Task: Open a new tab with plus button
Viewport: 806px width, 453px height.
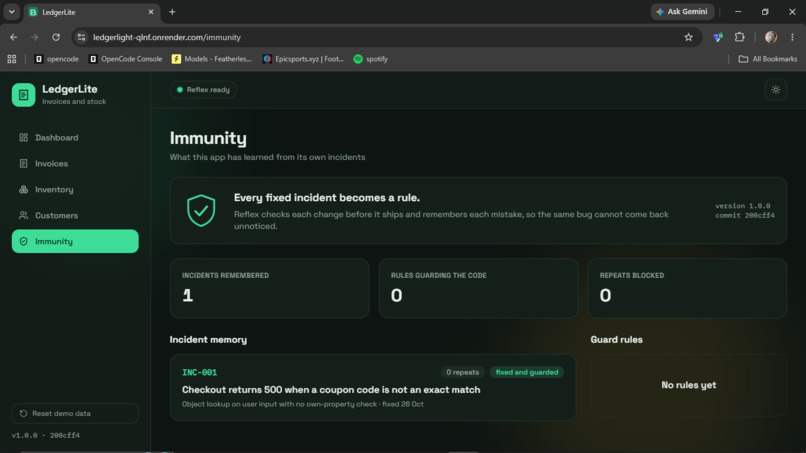Action: tap(172, 12)
